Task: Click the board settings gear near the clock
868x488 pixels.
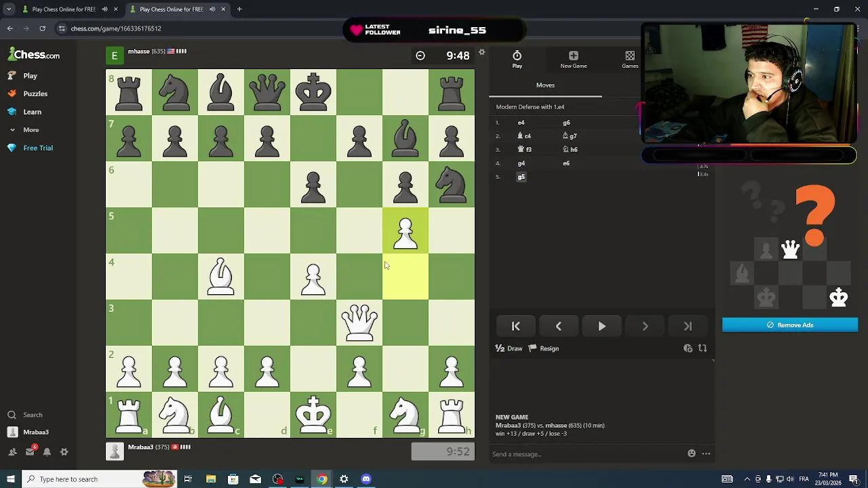Action: pyautogui.click(x=482, y=52)
